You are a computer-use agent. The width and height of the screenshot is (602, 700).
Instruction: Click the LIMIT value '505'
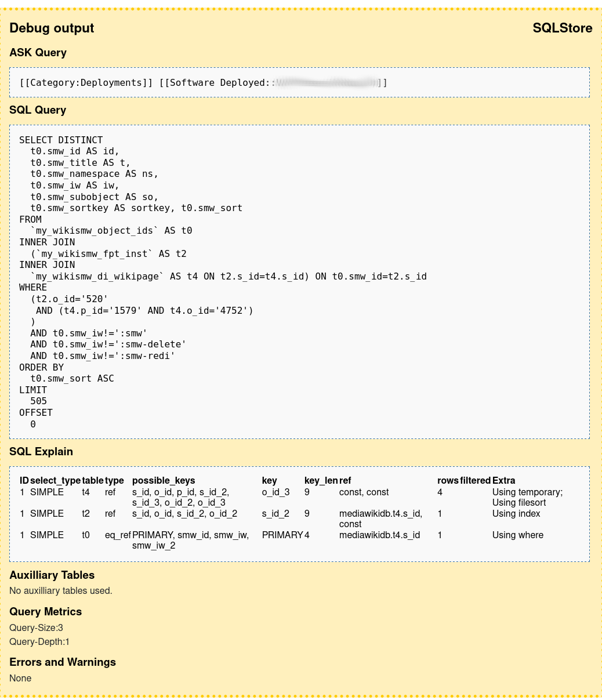(38, 401)
